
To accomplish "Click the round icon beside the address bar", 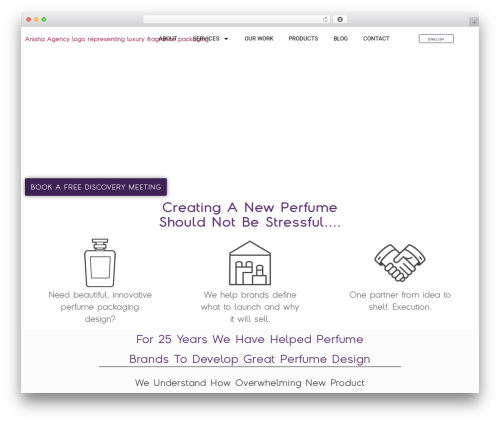I will [x=340, y=19].
